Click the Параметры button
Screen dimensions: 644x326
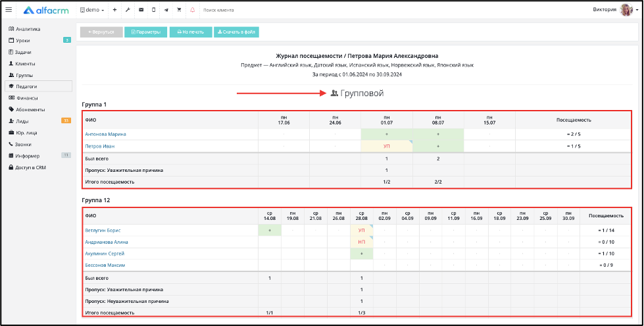click(146, 32)
